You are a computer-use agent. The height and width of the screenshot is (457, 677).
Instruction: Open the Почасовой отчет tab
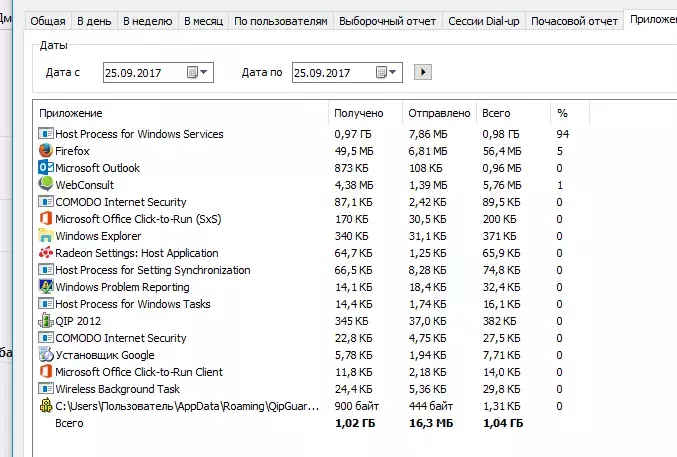pos(574,21)
